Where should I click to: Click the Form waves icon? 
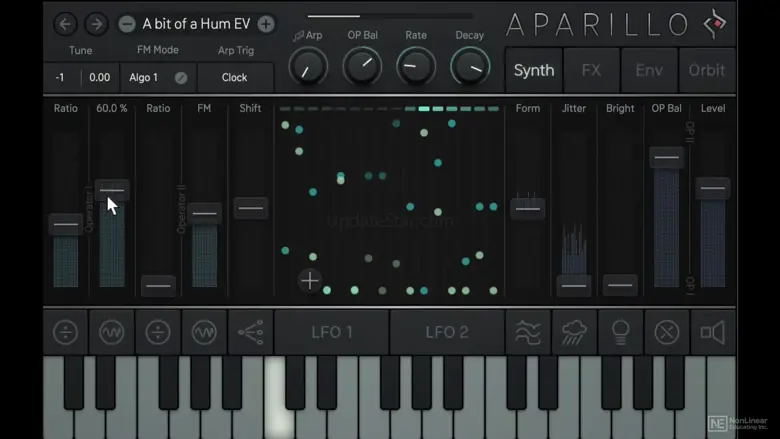point(528,332)
